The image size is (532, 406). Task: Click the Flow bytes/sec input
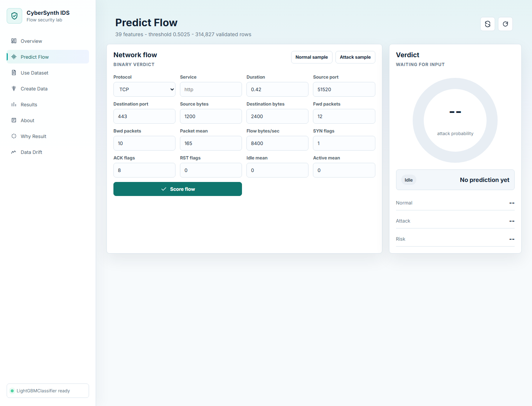pos(277,143)
